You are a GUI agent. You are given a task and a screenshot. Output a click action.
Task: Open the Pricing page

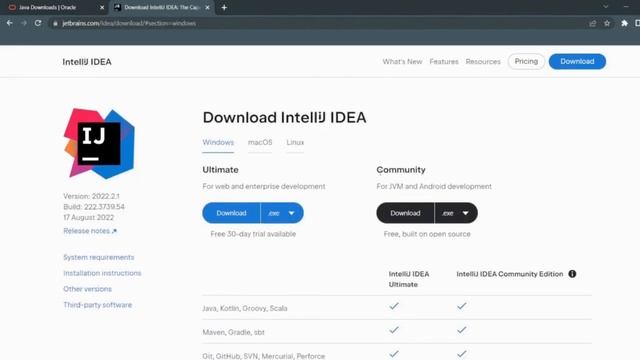click(526, 61)
